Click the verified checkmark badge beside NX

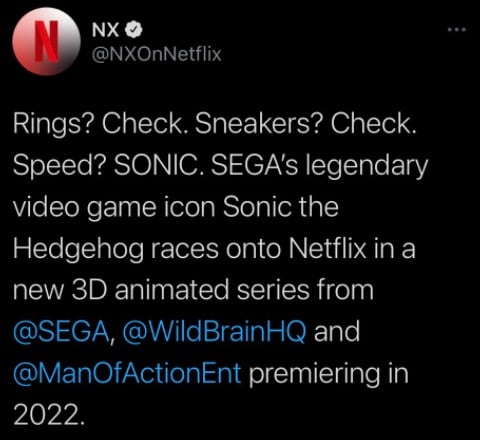pos(134,30)
